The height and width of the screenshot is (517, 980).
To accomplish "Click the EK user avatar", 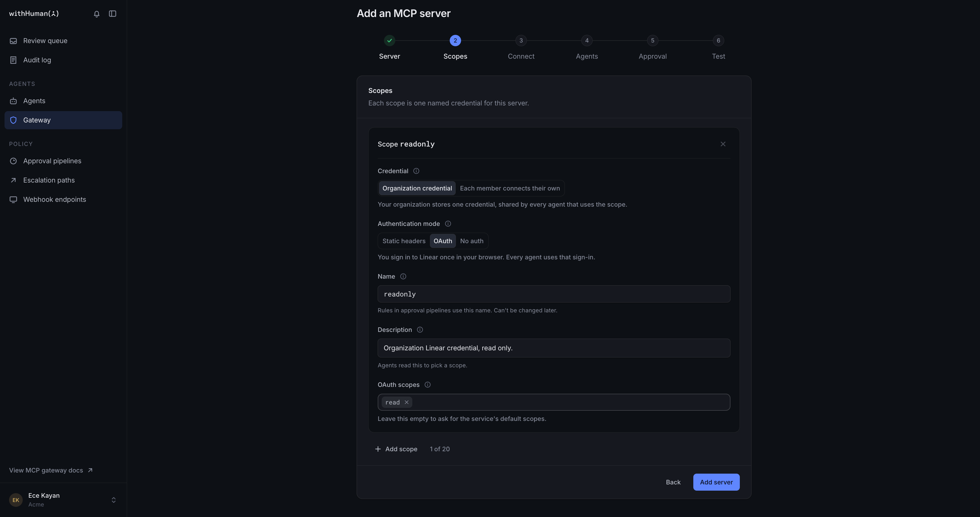I will [16, 500].
